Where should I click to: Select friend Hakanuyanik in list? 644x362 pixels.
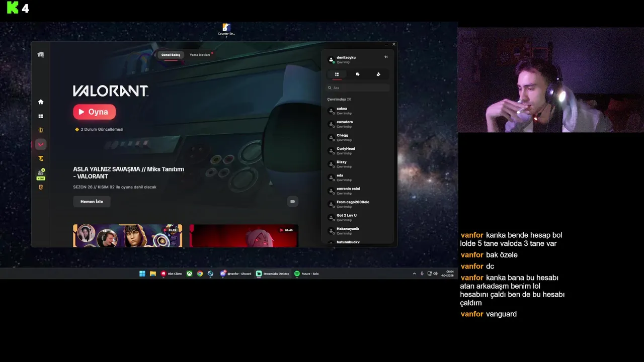point(358,230)
